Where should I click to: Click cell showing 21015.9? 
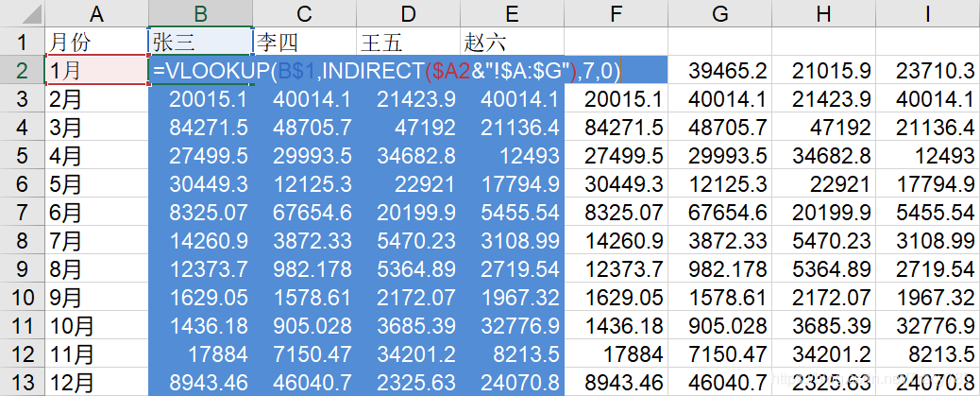pos(823,71)
